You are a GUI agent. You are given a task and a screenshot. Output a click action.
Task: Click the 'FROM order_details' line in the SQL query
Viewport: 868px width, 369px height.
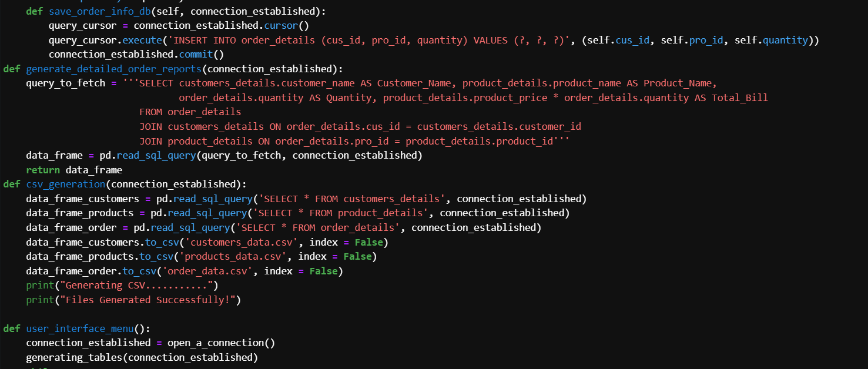pos(190,112)
